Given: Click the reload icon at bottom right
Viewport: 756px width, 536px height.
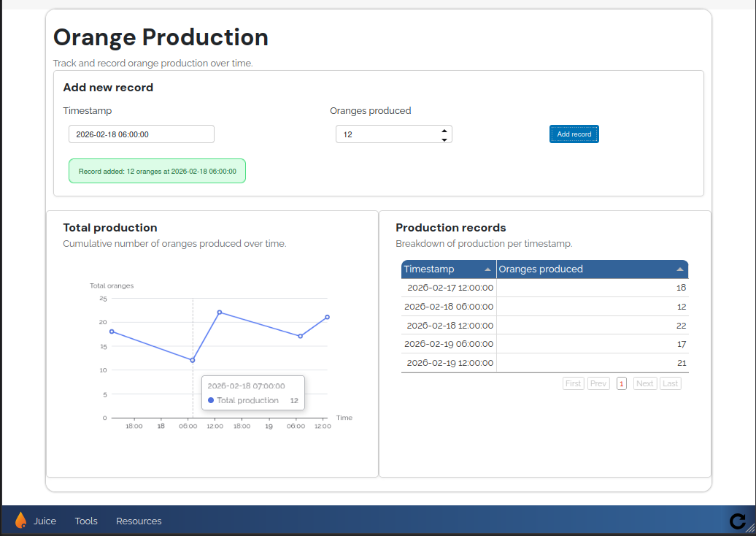Looking at the screenshot, I should pyautogui.click(x=738, y=521).
